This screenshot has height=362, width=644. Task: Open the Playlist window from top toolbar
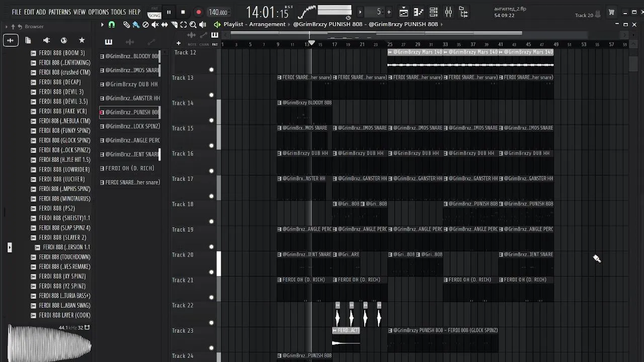point(404,12)
